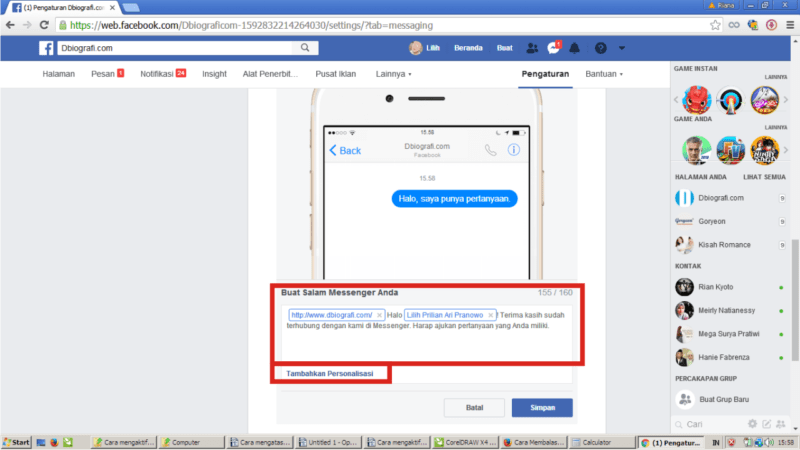Go to Beranda
Screen dimensions: 800x450
pos(468,48)
